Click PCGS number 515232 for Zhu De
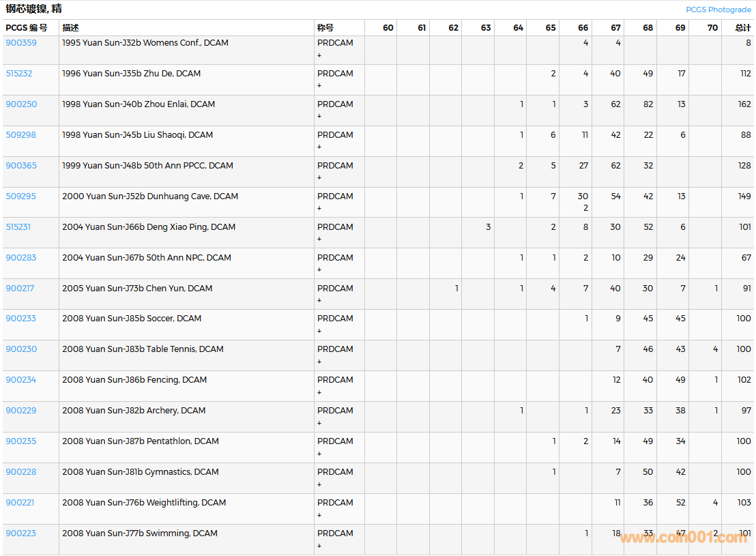 tap(19, 74)
